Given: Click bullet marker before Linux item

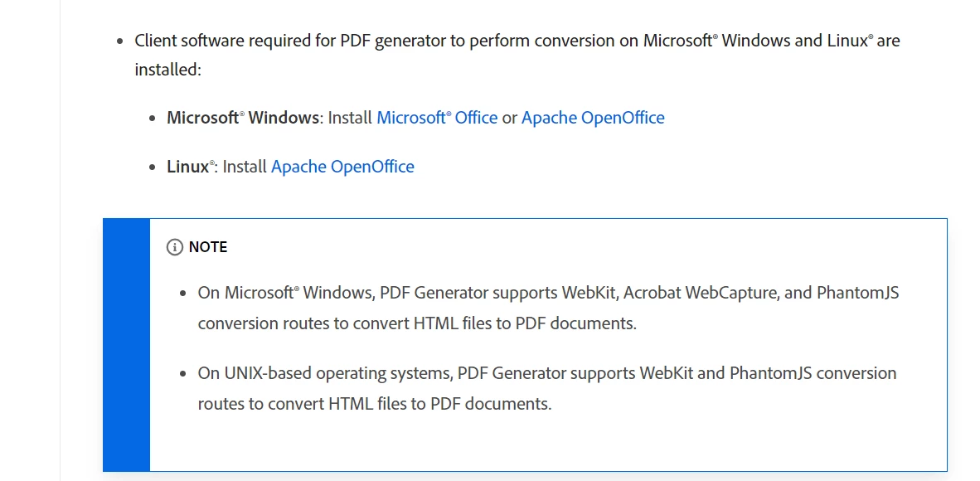Looking at the screenshot, I should [x=152, y=168].
